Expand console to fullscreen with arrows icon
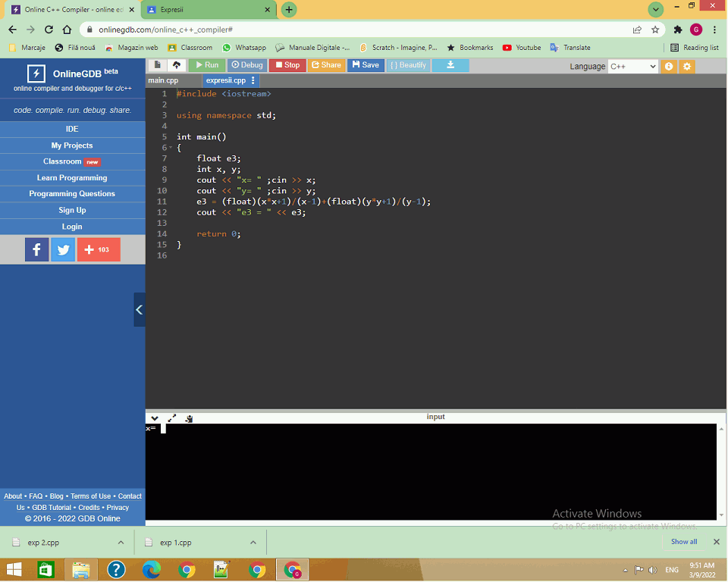728x582 pixels. point(172,418)
